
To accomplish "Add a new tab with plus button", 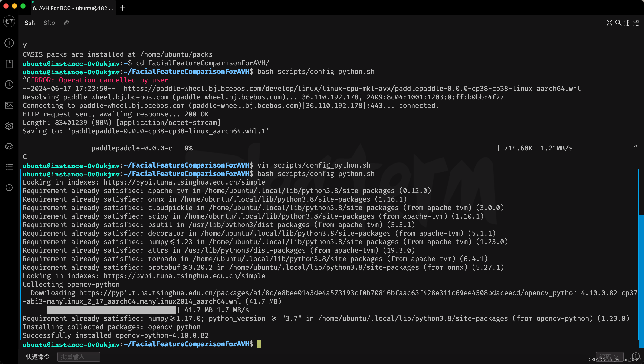I will point(122,8).
